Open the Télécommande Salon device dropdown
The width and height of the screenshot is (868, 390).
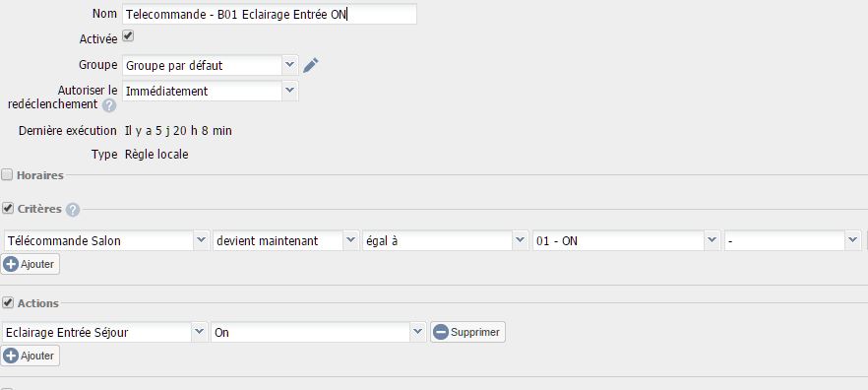click(106, 241)
